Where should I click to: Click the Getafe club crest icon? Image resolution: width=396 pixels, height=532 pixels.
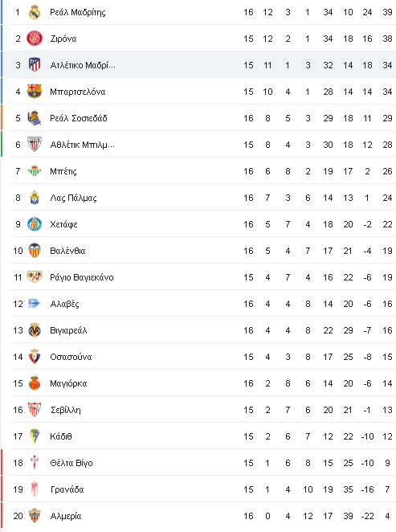coord(35,224)
